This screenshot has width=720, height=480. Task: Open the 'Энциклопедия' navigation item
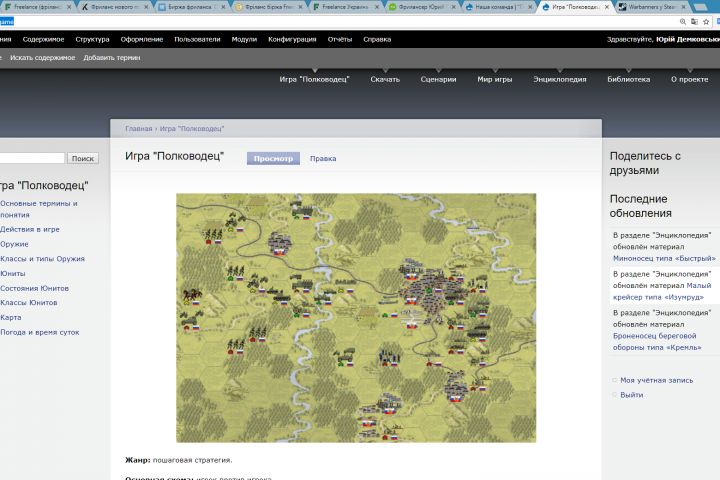pyautogui.click(x=559, y=79)
